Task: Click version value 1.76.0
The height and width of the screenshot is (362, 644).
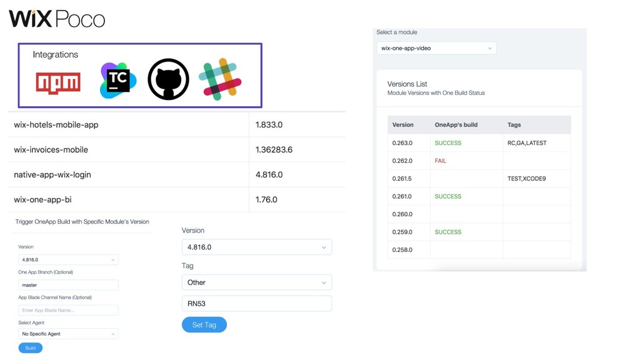Action: click(x=266, y=199)
